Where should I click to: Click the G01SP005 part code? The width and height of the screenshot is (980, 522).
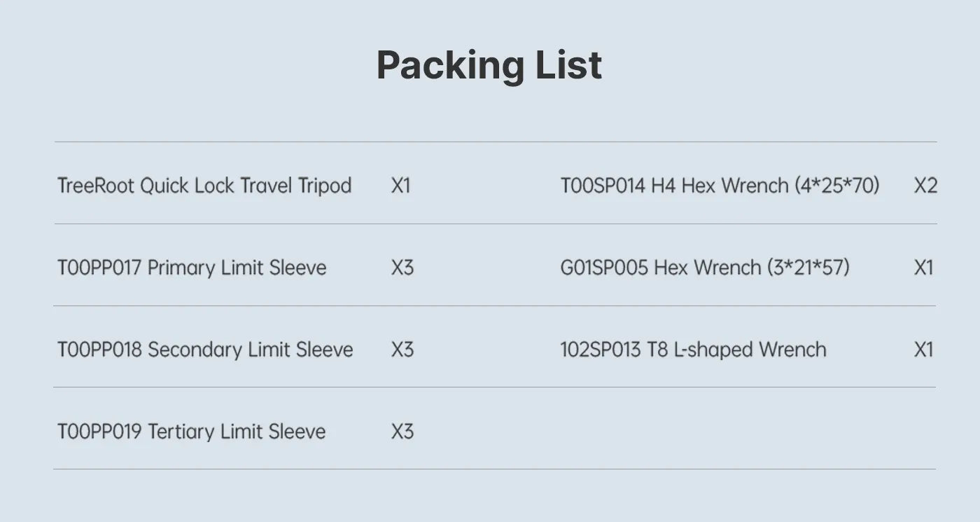pyautogui.click(x=603, y=268)
